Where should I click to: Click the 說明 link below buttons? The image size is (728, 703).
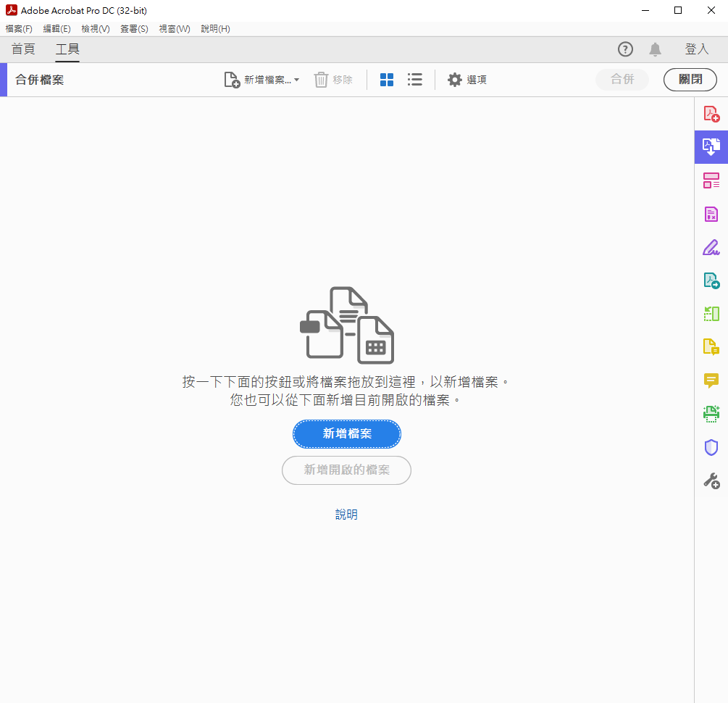pyautogui.click(x=346, y=515)
